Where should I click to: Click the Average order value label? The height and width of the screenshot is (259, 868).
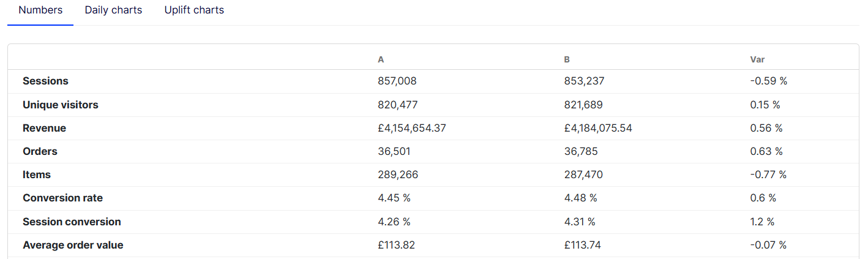click(73, 246)
